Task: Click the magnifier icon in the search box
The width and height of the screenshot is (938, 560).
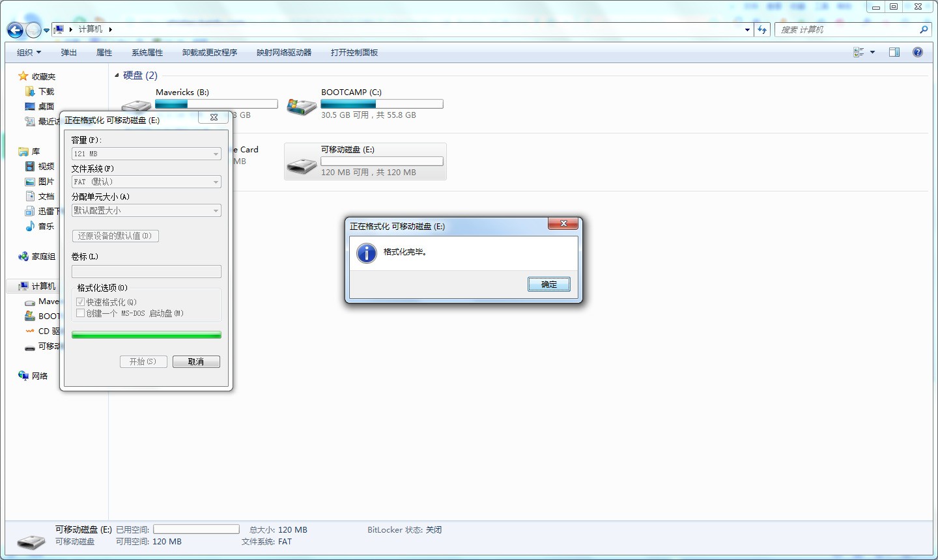Action: pyautogui.click(x=924, y=29)
